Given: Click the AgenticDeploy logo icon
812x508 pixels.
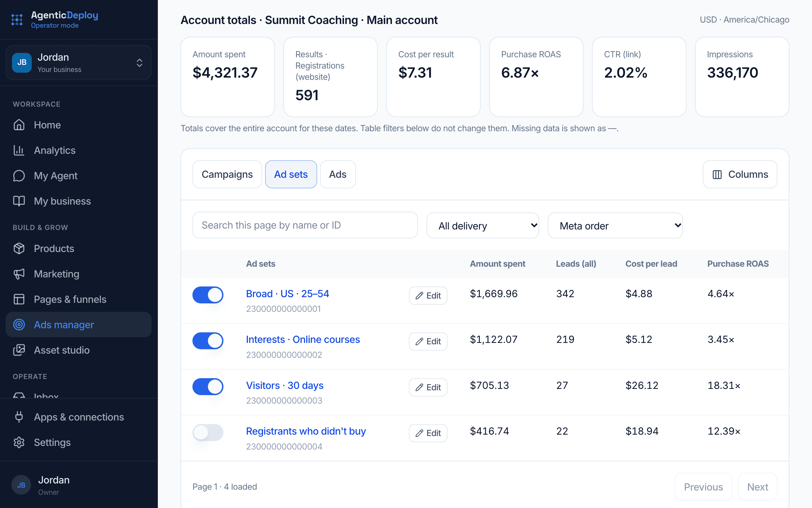Looking at the screenshot, I should point(17,20).
